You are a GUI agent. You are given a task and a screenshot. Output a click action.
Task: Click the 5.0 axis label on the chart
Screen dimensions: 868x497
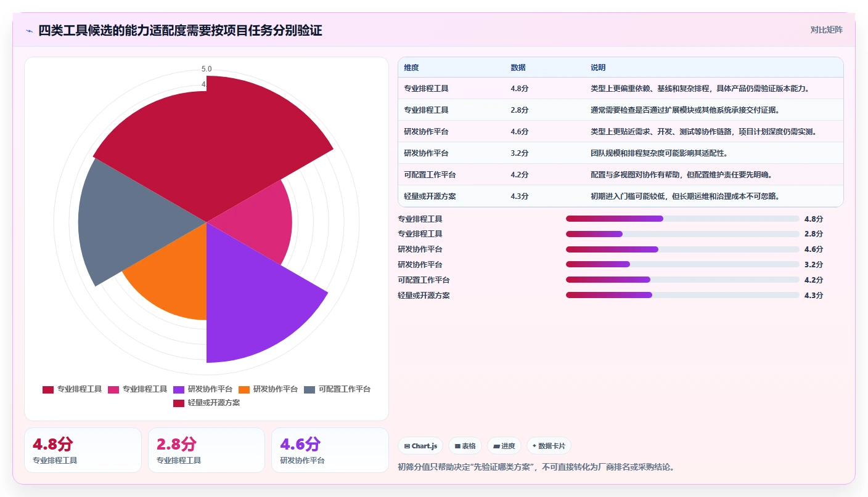point(207,69)
